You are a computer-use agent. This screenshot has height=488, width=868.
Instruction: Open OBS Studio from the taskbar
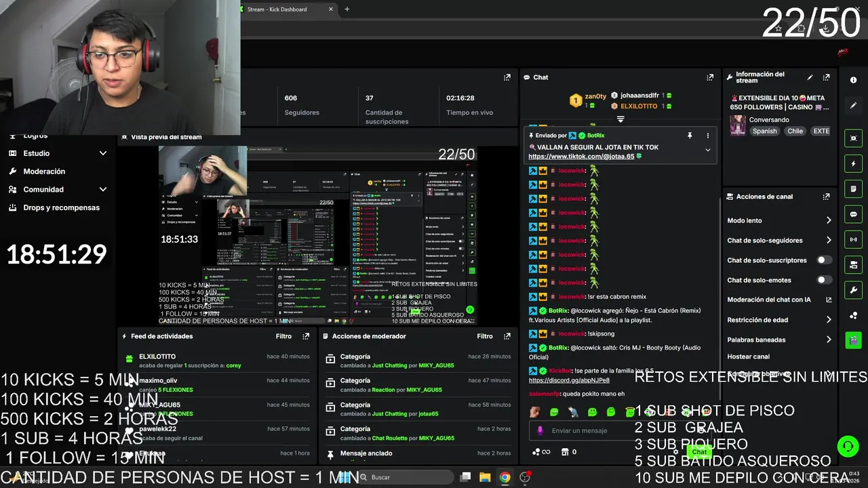point(525,477)
